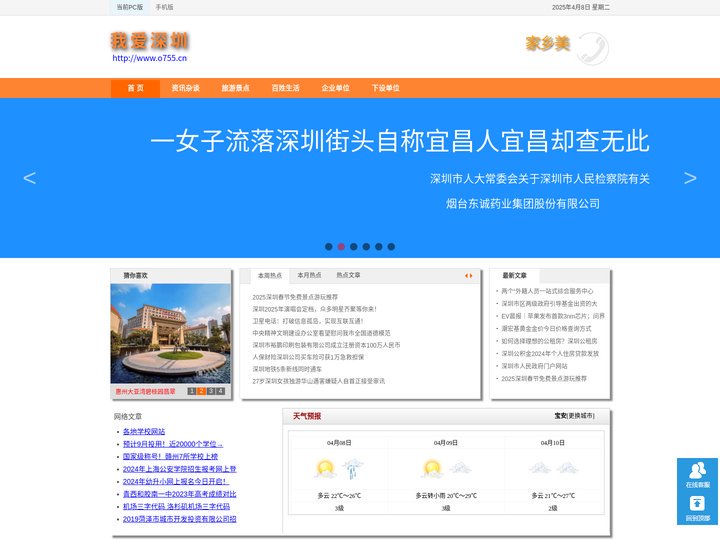Select the 最新文章 tab
The width and height of the screenshot is (720, 540).
coord(514,276)
